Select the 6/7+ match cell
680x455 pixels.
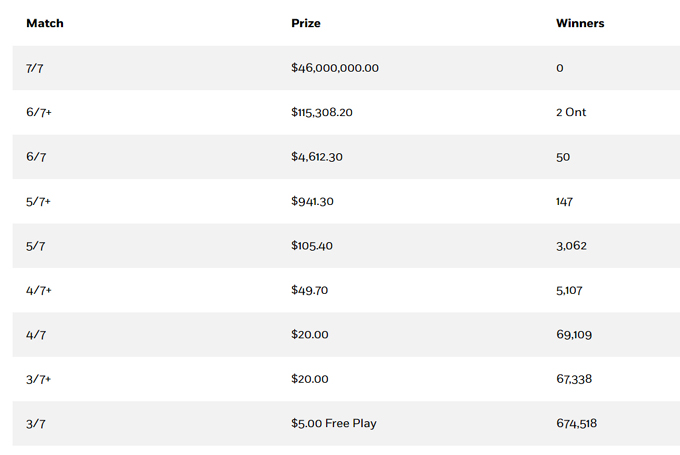pyautogui.click(x=38, y=112)
